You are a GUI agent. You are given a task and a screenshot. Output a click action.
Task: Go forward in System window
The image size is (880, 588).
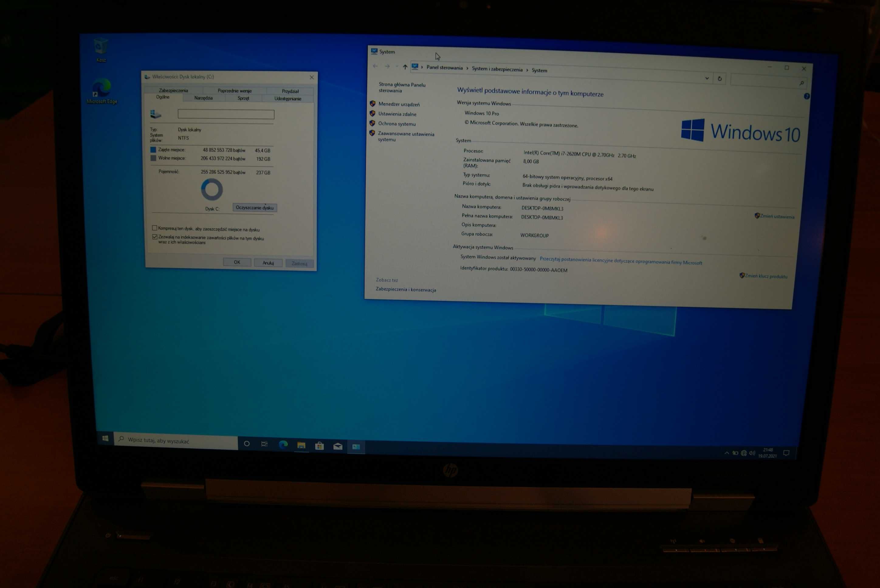(387, 67)
